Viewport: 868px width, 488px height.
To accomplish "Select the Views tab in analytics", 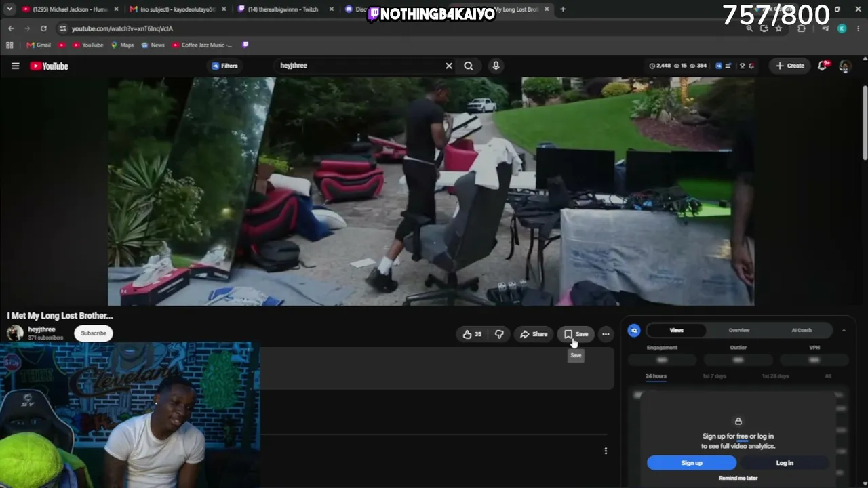I will 676,331.
